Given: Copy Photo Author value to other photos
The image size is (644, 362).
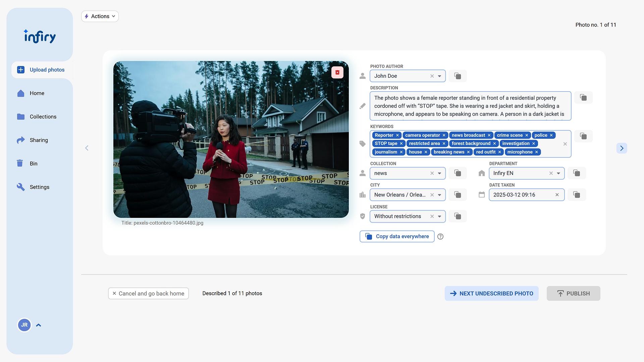Looking at the screenshot, I should pos(458,76).
